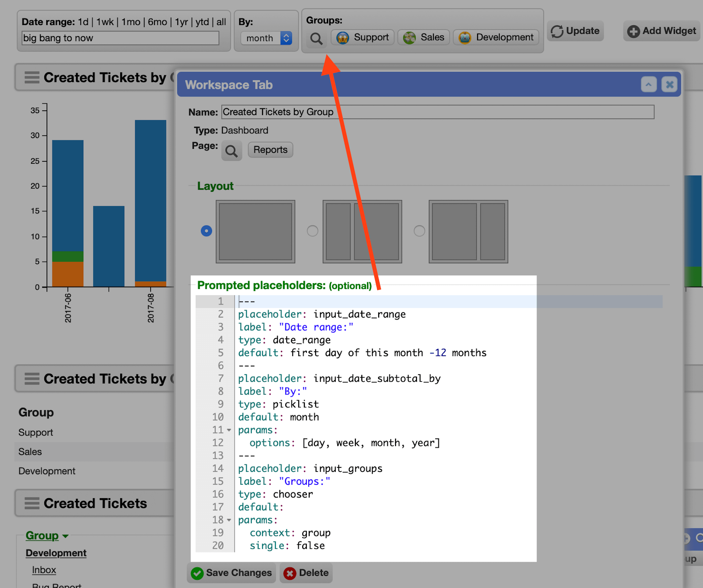Select the narrow-left two-column layout radio
Image resolution: width=703 pixels, height=588 pixels.
pyautogui.click(x=312, y=231)
